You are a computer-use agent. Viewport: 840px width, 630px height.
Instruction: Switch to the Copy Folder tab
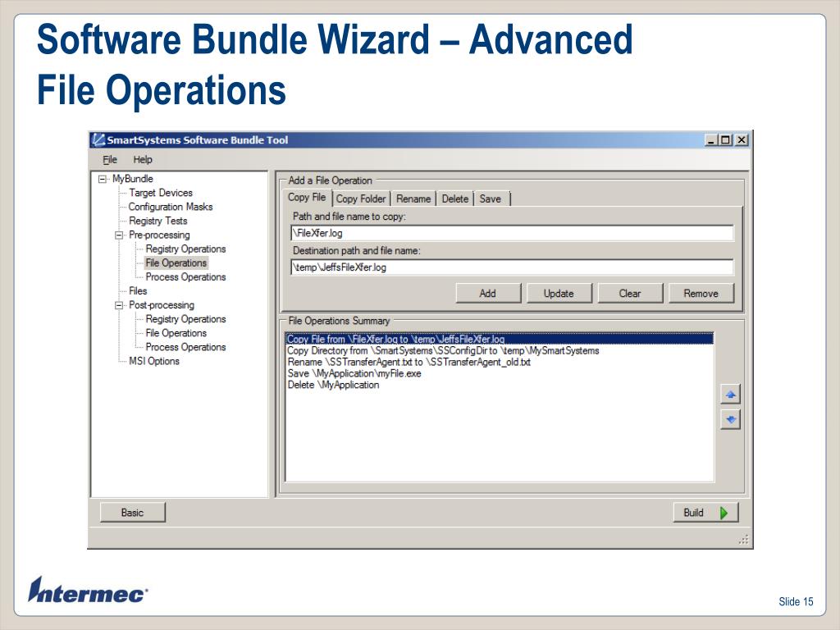point(361,199)
